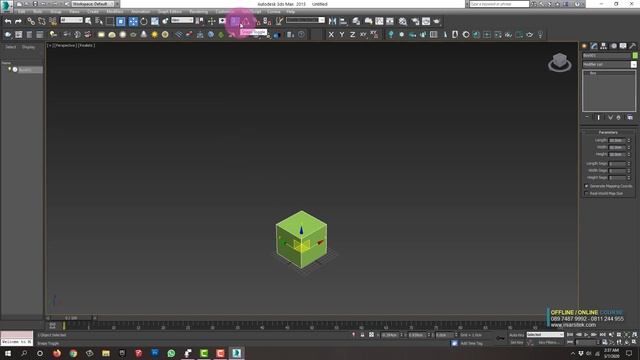Select Box entry in modifier stack
Image resolution: width=640 pixels, height=360 pixels.
click(593, 73)
